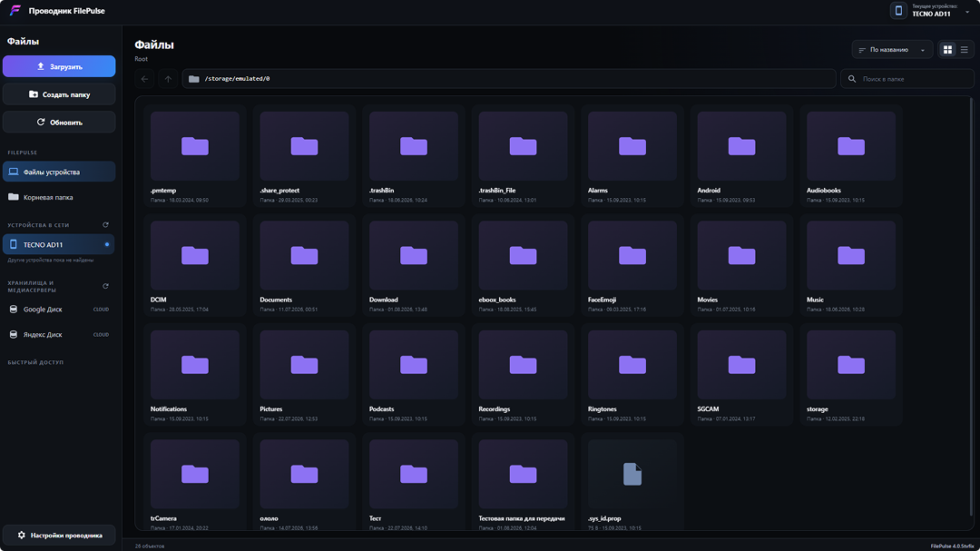The width and height of the screenshot is (980, 551).
Task: Click the path bar /storage/emulated/0
Action: (x=509, y=79)
